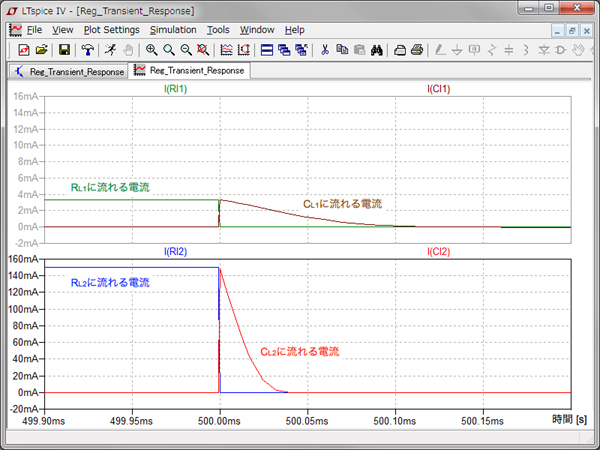Create a new schematic from the toolbar
Viewport: 600px width, 450px height.
pos(23,49)
